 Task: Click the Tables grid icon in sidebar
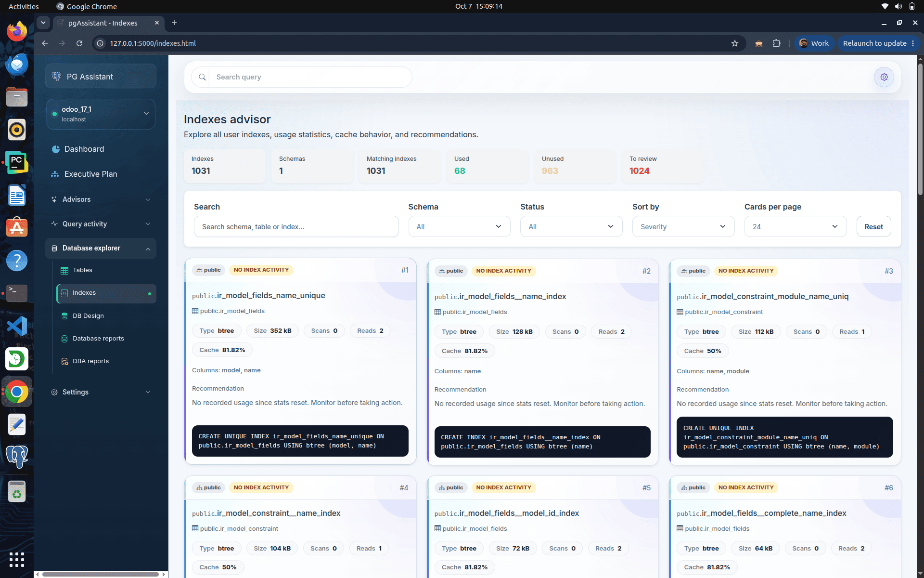click(64, 271)
